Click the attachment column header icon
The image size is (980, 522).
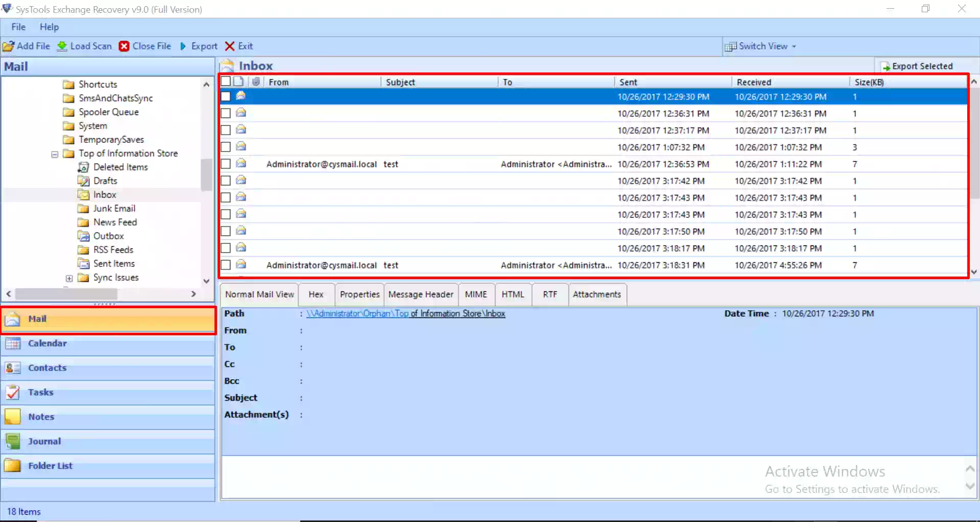(256, 82)
